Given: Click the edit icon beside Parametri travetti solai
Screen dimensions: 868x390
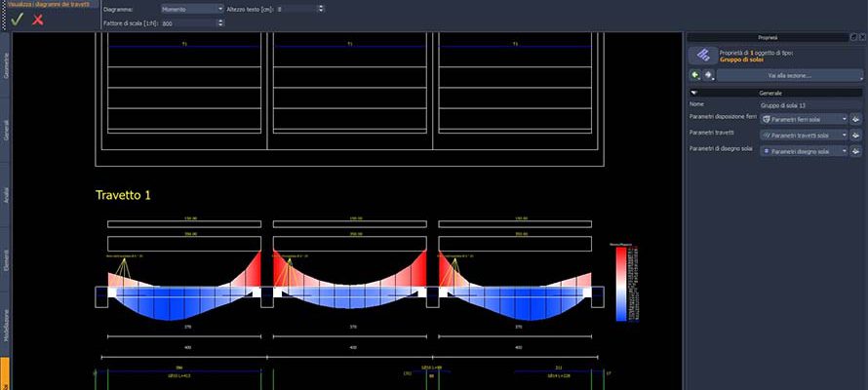Looking at the screenshot, I should click(x=856, y=135).
